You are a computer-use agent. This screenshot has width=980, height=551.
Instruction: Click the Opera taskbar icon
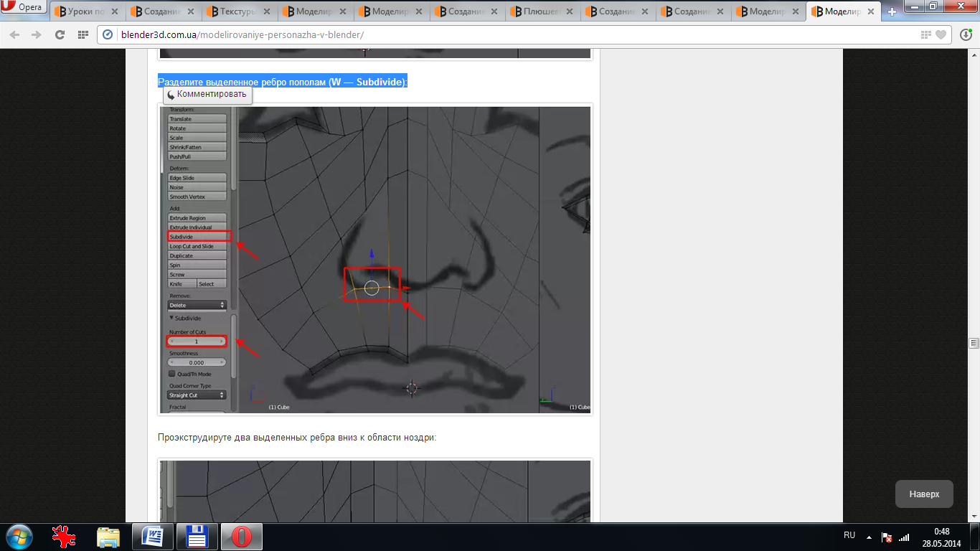pos(241,537)
